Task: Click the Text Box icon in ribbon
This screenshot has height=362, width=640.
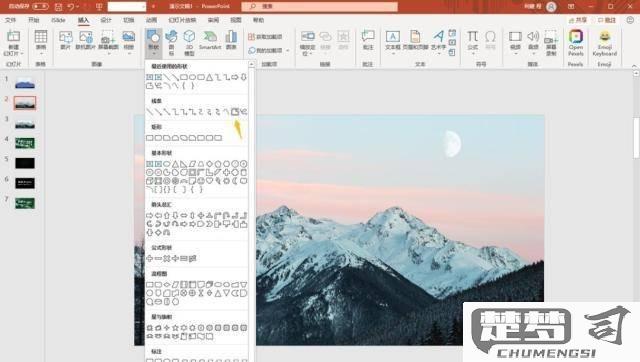Action: click(x=393, y=40)
